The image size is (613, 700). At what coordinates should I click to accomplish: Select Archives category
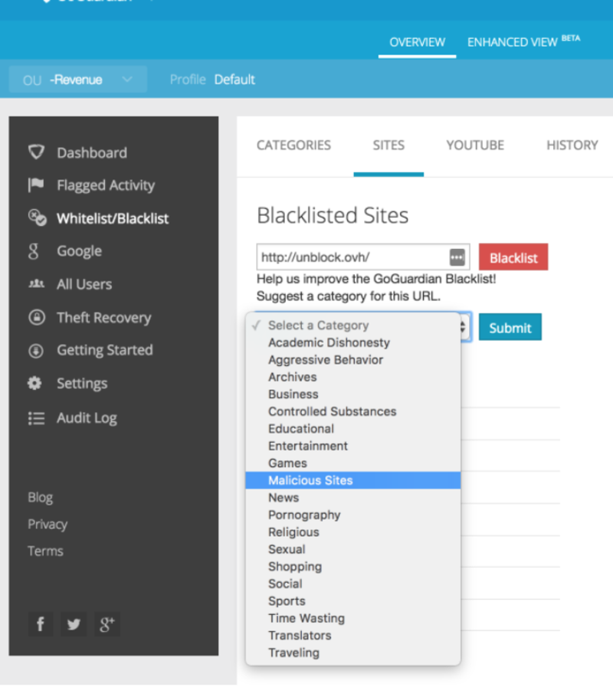pyautogui.click(x=353, y=378)
